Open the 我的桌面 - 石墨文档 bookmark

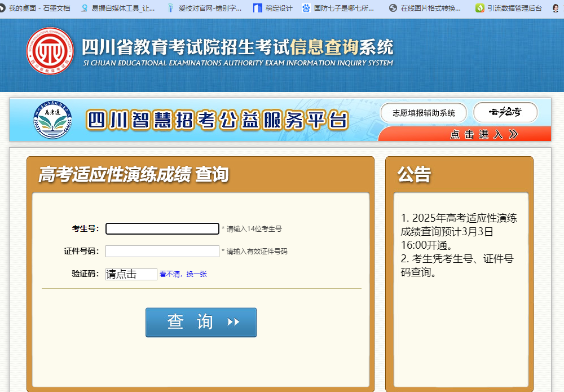coord(39,8)
